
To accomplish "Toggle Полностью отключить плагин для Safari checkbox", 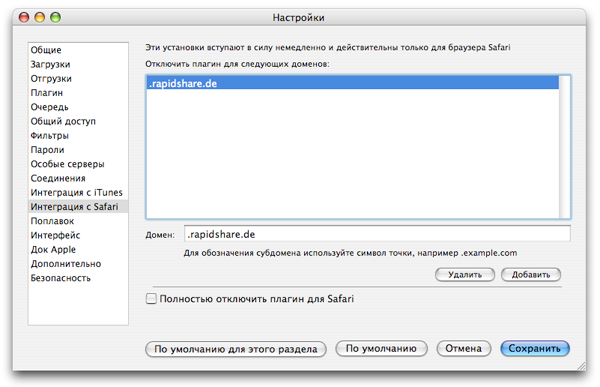I will 152,299.
